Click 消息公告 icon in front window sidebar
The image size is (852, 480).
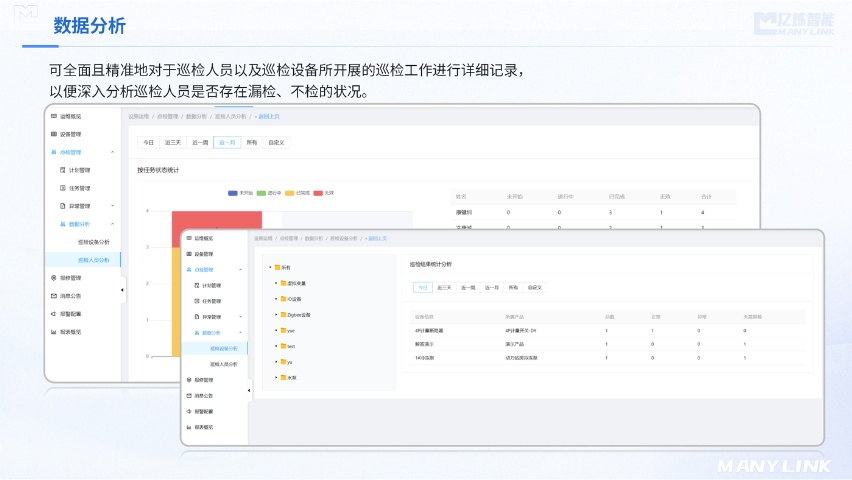189,396
